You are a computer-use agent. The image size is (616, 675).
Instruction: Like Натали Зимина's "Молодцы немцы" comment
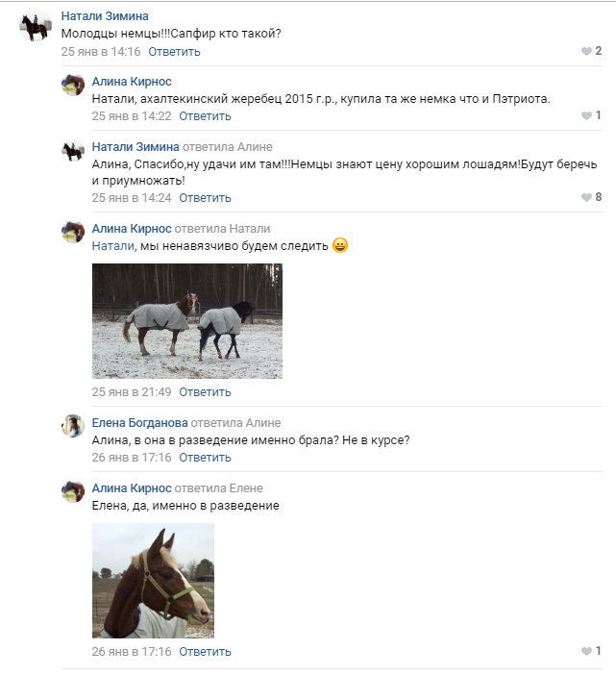[586, 52]
